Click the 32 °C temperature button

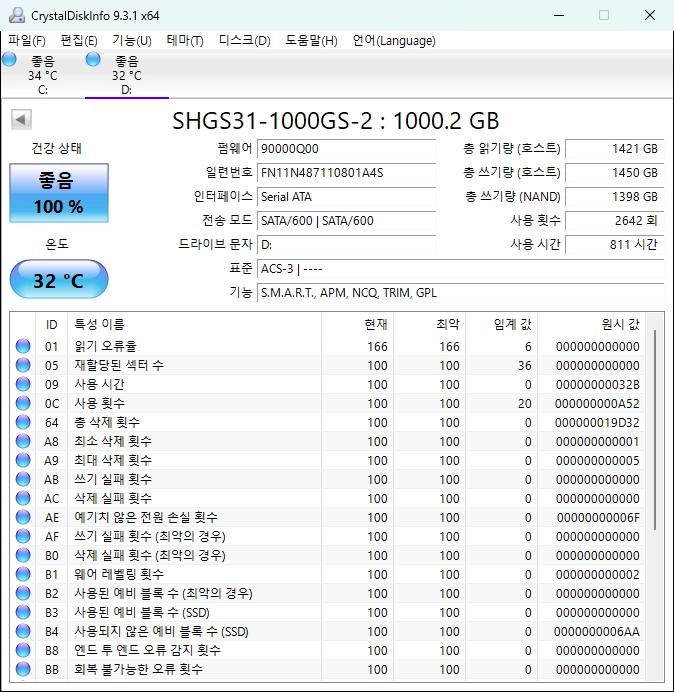(x=59, y=279)
